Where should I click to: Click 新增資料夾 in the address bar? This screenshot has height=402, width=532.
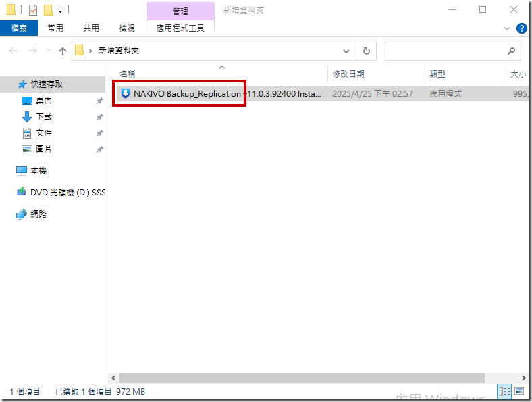tap(119, 51)
